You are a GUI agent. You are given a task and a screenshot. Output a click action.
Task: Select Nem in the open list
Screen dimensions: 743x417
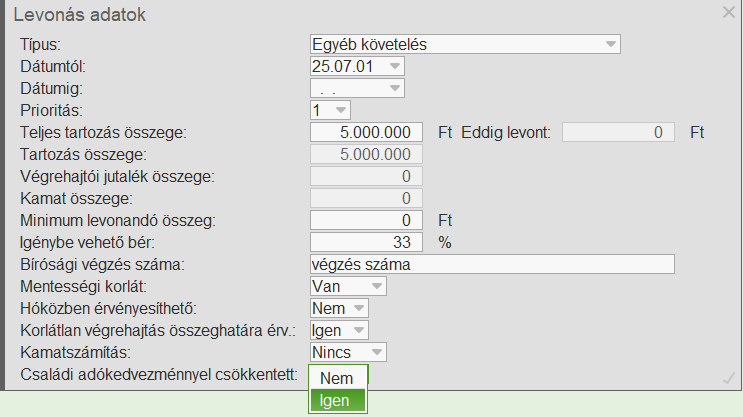337,379
